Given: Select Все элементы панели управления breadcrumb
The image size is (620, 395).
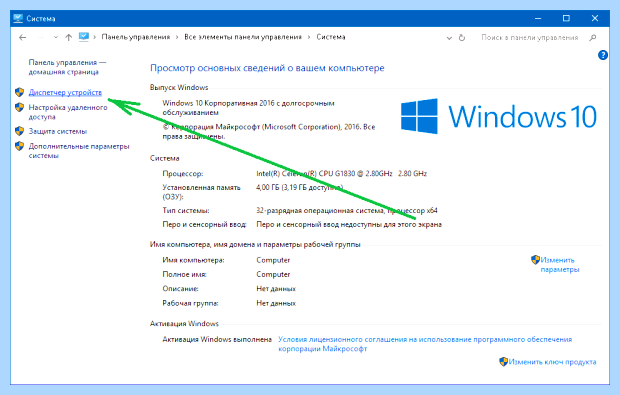Looking at the screenshot, I should coord(243,37).
